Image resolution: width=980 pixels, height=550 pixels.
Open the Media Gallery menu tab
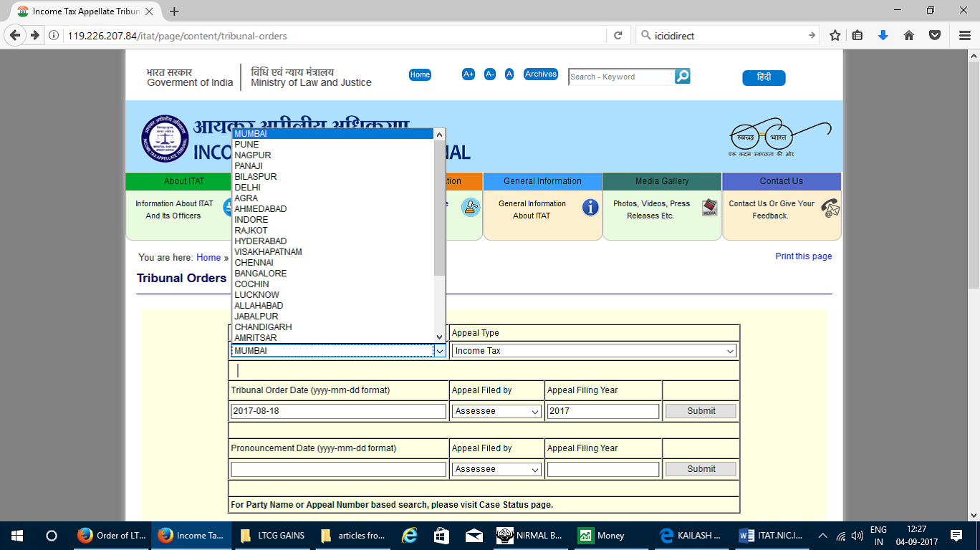[x=661, y=181]
